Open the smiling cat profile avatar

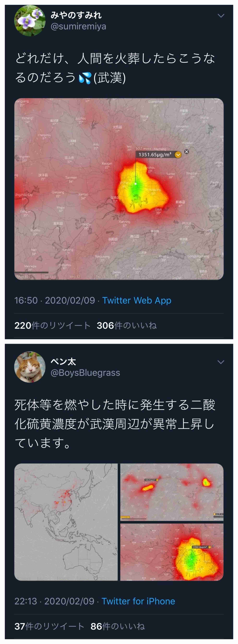pyautogui.click(x=30, y=367)
